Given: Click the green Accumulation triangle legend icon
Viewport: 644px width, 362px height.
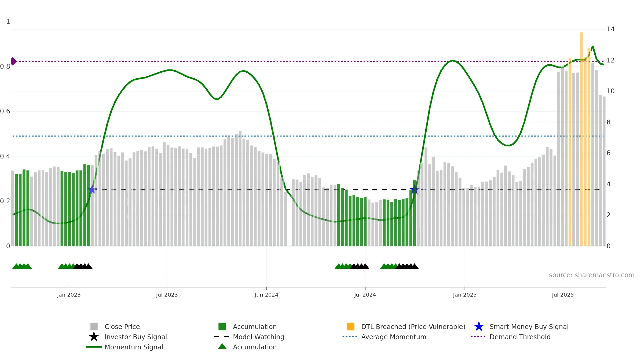Looking at the screenshot, I should point(222,346).
